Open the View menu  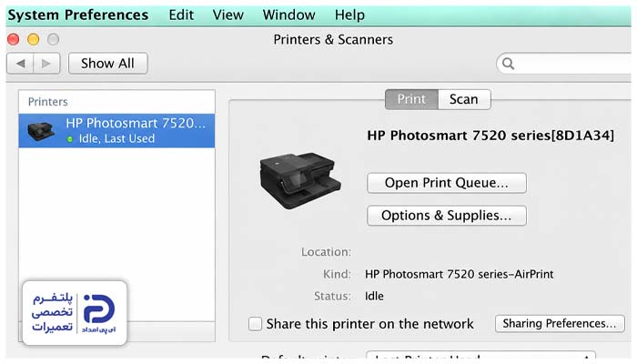point(227,15)
